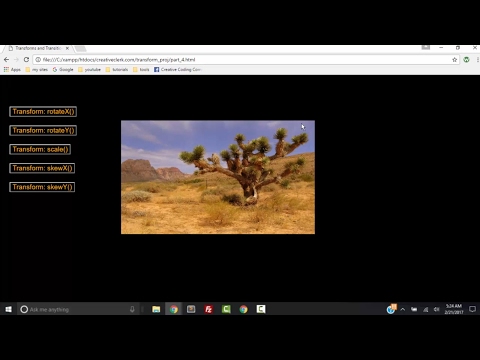
Task: Open the 'my sites' bookmark folder
Action: (x=36, y=69)
